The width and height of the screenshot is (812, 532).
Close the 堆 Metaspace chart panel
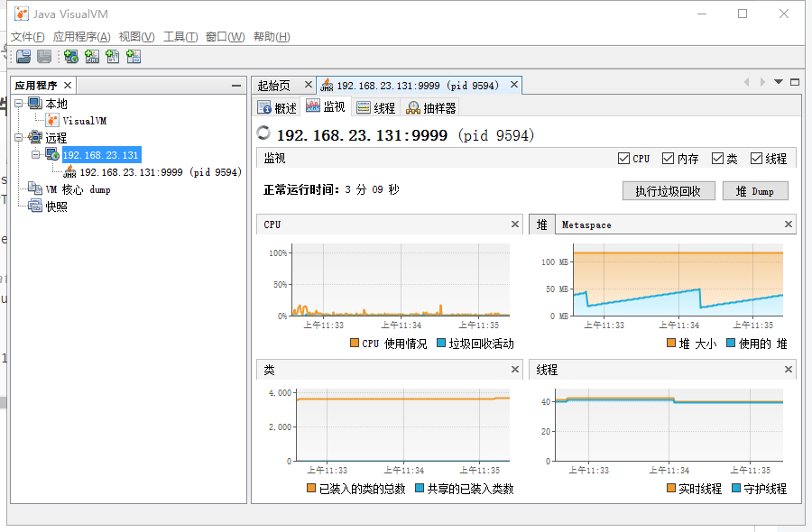[x=789, y=225]
